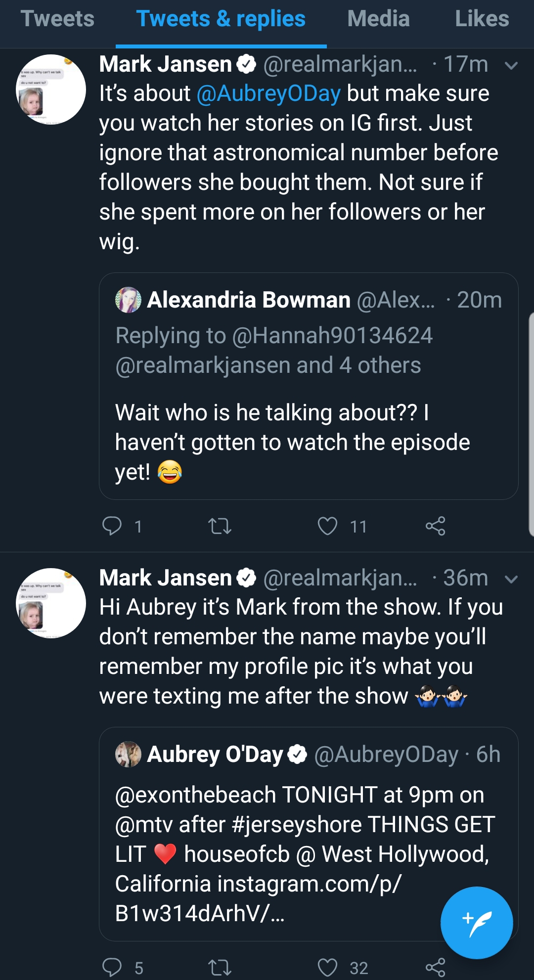Open Alexandria Bowman's quoted tweet
This screenshot has height=980, width=534.
[x=309, y=386]
